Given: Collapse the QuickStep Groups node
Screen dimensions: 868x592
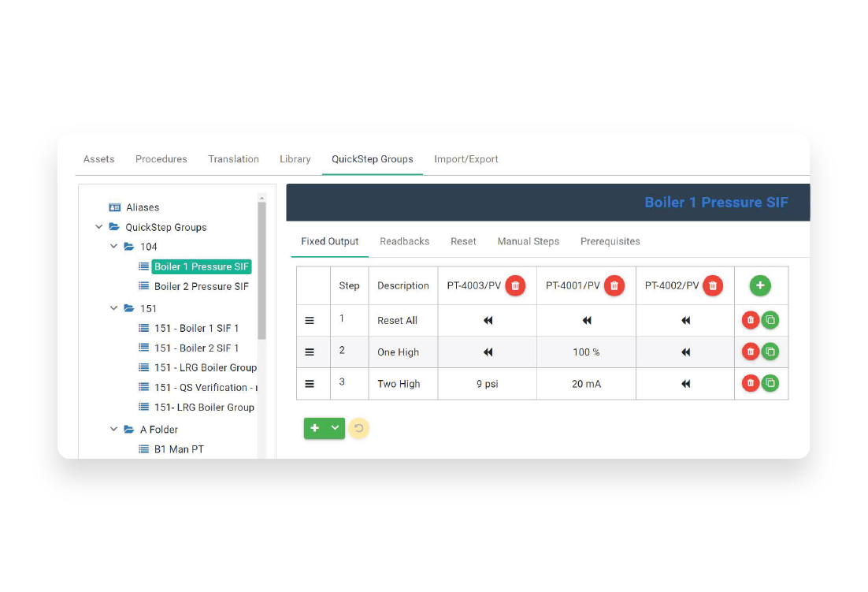Looking at the screenshot, I should (x=98, y=226).
